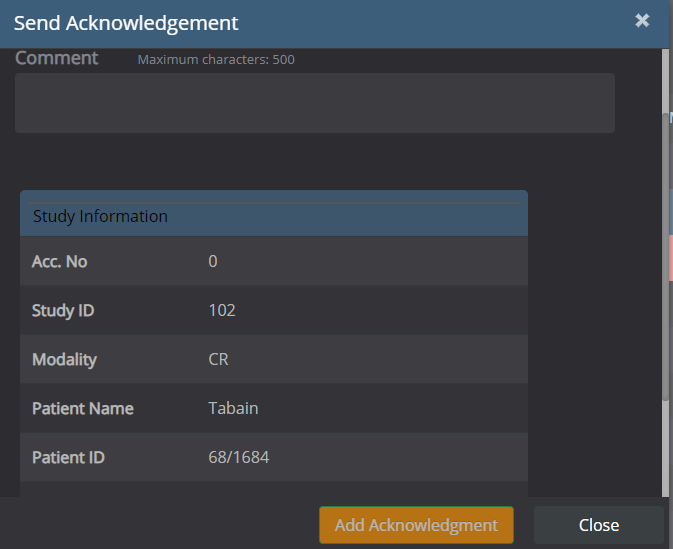Select the Patient ID label
Screen dimensions: 673x549
tap(68, 457)
